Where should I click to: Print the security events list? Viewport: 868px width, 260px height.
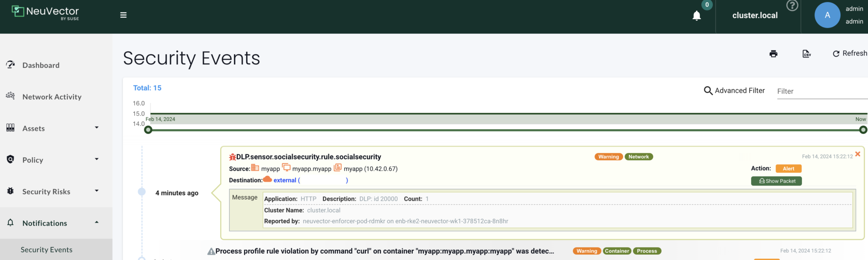coord(773,54)
